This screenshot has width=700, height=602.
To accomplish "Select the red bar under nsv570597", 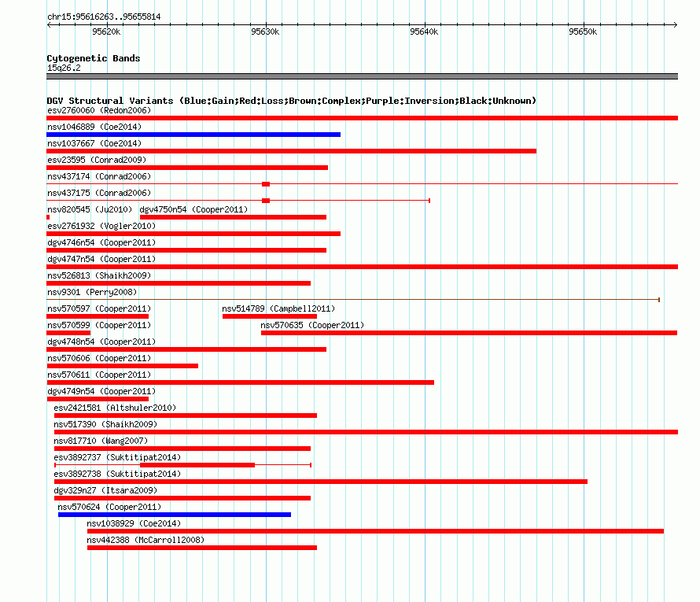I will pos(98,316).
